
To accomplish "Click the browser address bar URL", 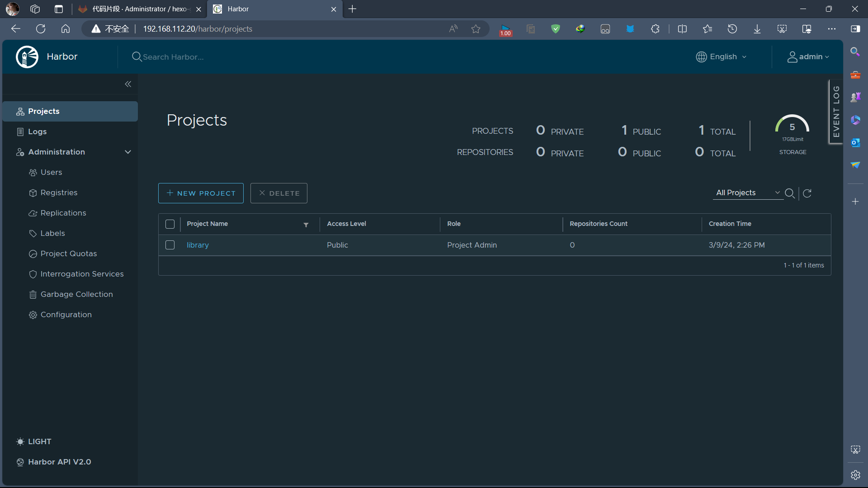I will pos(198,29).
